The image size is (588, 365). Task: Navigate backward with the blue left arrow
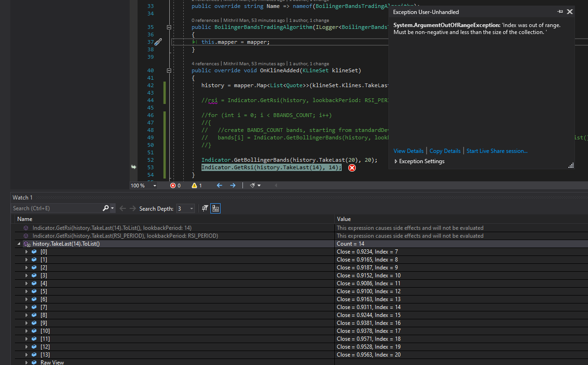pyautogui.click(x=220, y=186)
